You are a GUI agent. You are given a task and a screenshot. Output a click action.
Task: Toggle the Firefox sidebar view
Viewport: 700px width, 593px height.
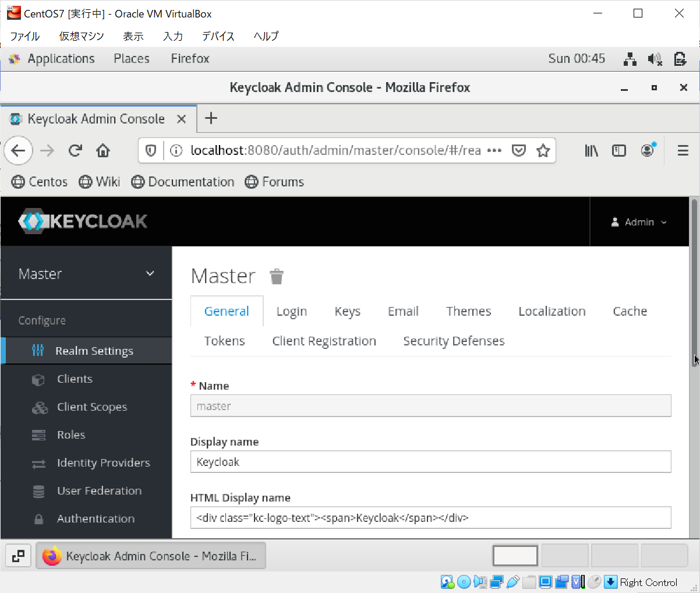pos(619,151)
